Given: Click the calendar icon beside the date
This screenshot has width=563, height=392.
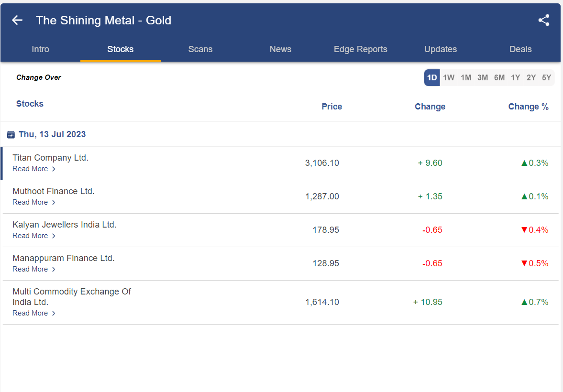Looking at the screenshot, I should [x=11, y=135].
